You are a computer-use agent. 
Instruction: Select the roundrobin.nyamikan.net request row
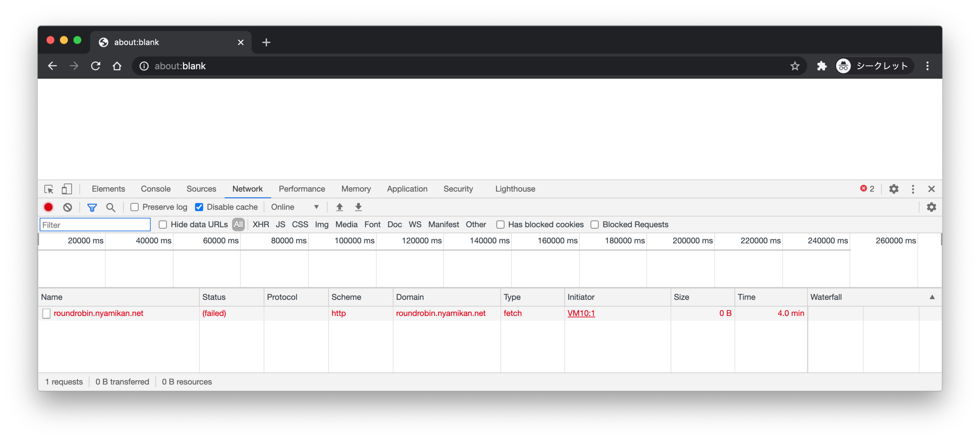pyautogui.click(x=489, y=313)
